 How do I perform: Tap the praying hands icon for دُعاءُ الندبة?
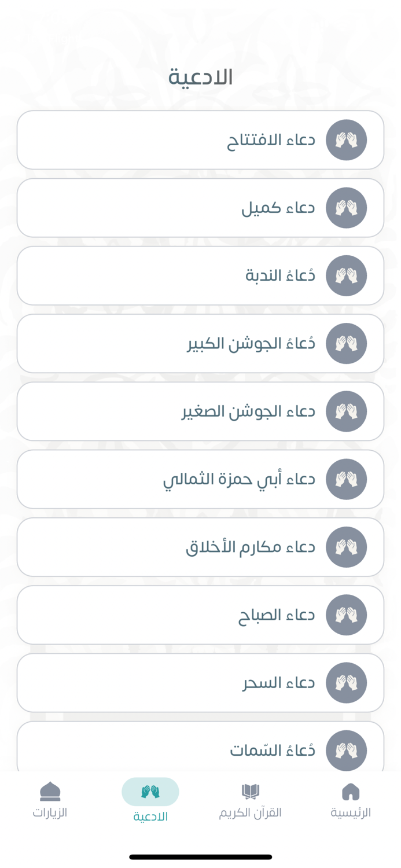pos(347,275)
